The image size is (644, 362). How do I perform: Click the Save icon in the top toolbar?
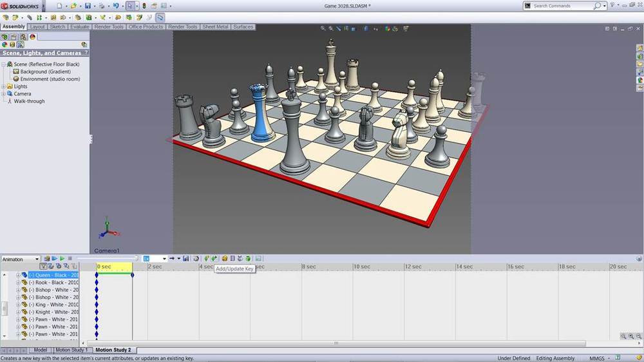[88, 6]
